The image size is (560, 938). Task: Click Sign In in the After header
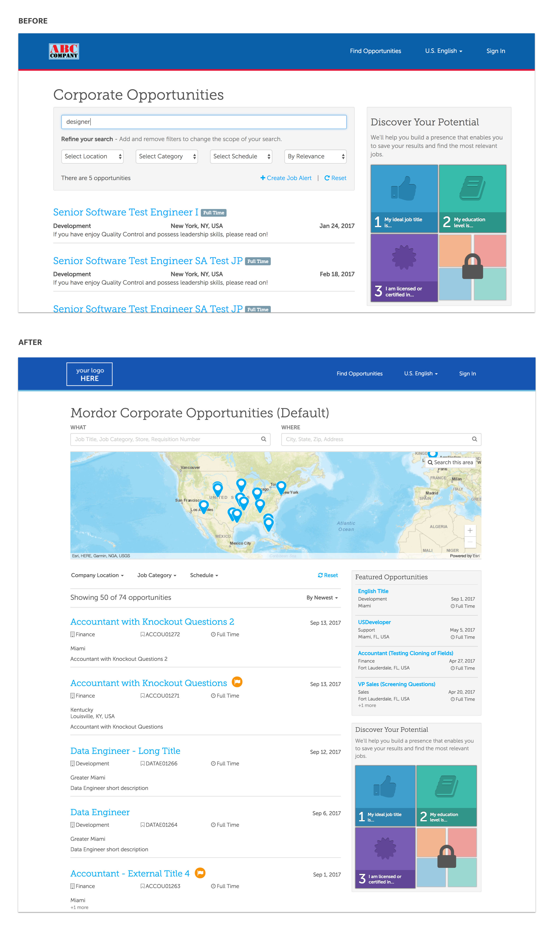coord(467,374)
